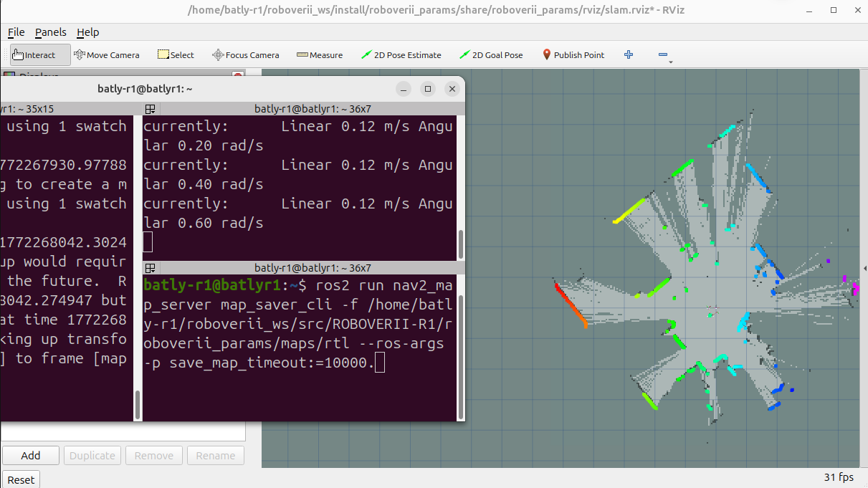Screen dimensions: 868x488
Task: Activate 2D Pose Estimate tool
Action: 401,55
